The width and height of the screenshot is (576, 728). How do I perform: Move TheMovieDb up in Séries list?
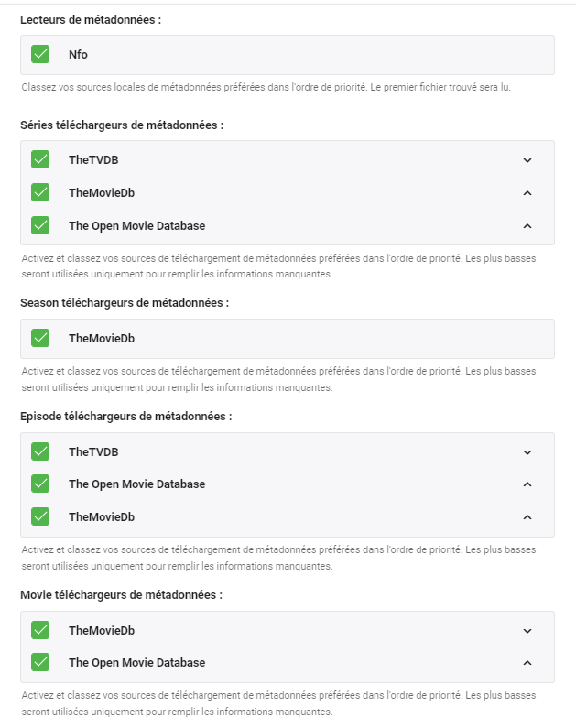527,193
